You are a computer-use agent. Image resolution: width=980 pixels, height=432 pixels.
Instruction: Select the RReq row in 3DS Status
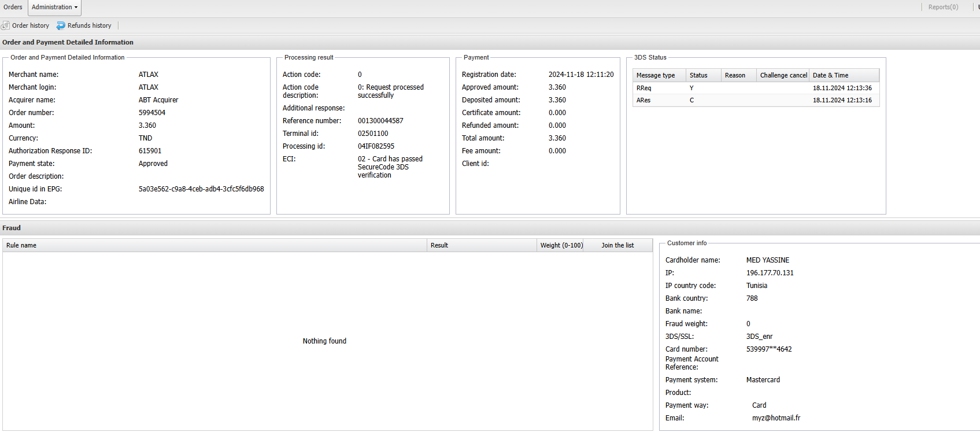(644, 88)
